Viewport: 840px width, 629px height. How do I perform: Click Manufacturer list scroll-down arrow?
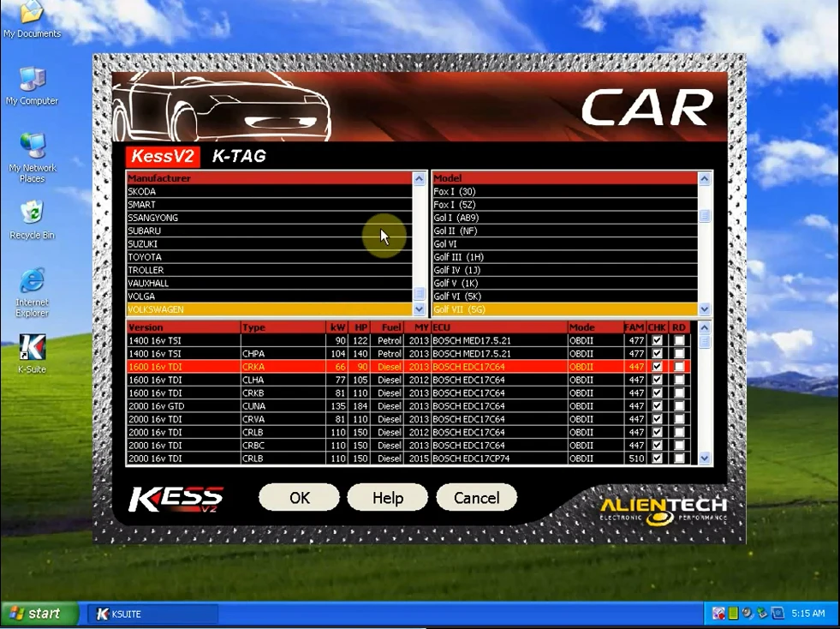point(419,309)
